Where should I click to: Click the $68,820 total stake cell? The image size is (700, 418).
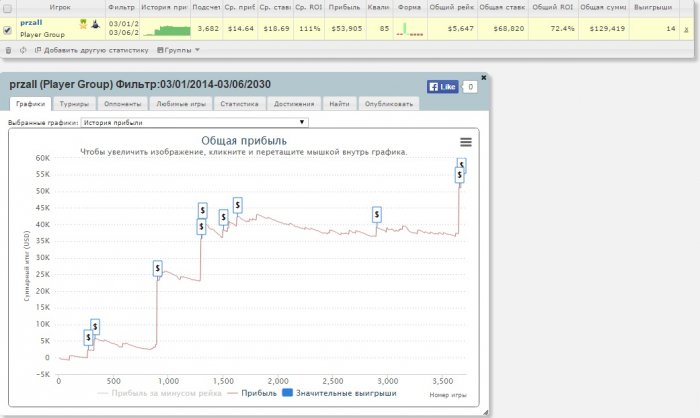point(509,29)
